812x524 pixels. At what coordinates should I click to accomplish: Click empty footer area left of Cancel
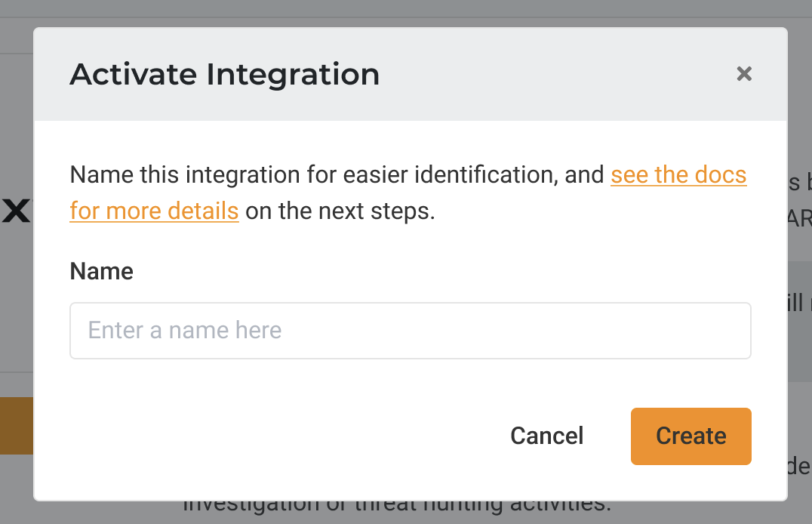click(x=264, y=436)
